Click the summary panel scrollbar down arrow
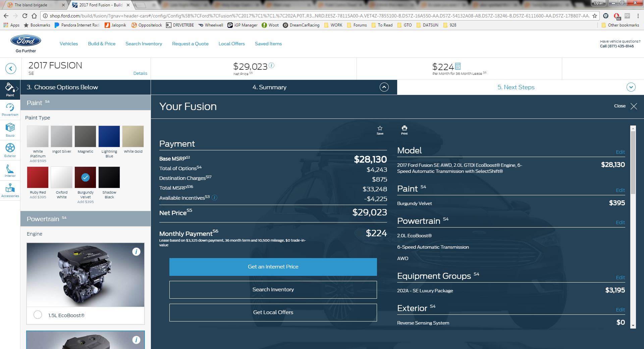 pos(633,326)
